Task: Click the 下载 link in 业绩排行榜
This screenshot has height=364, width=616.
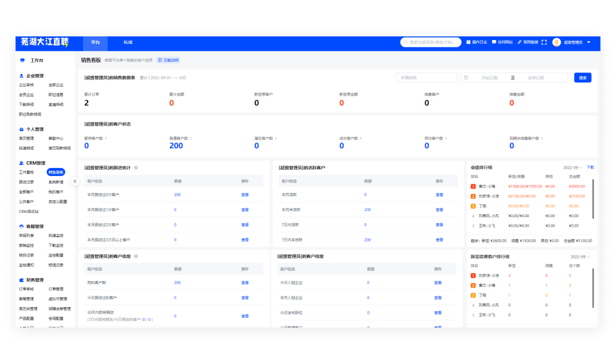Action: pos(590,167)
